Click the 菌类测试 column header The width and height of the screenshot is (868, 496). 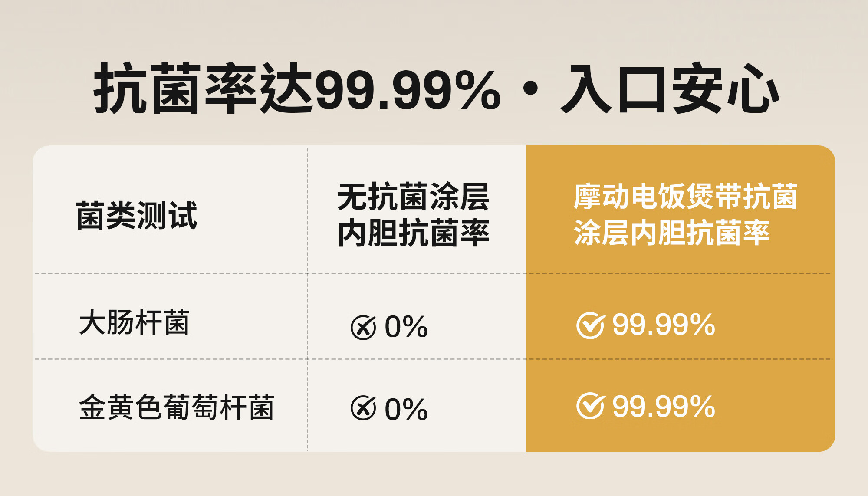pos(137,215)
